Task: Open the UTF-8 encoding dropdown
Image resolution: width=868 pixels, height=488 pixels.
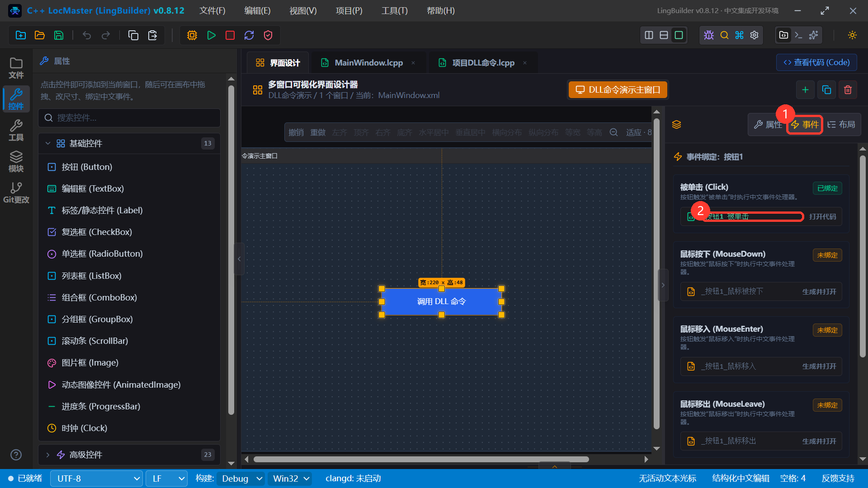Action: pyautogui.click(x=97, y=479)
